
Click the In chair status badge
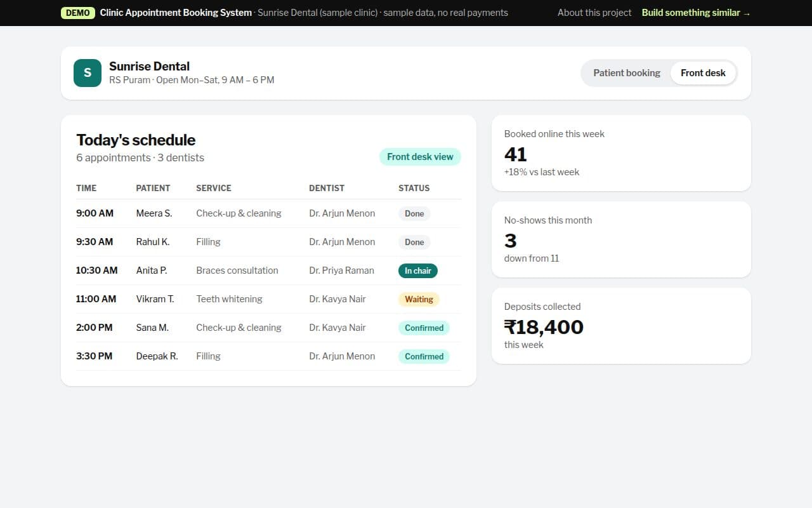[418, 271]
